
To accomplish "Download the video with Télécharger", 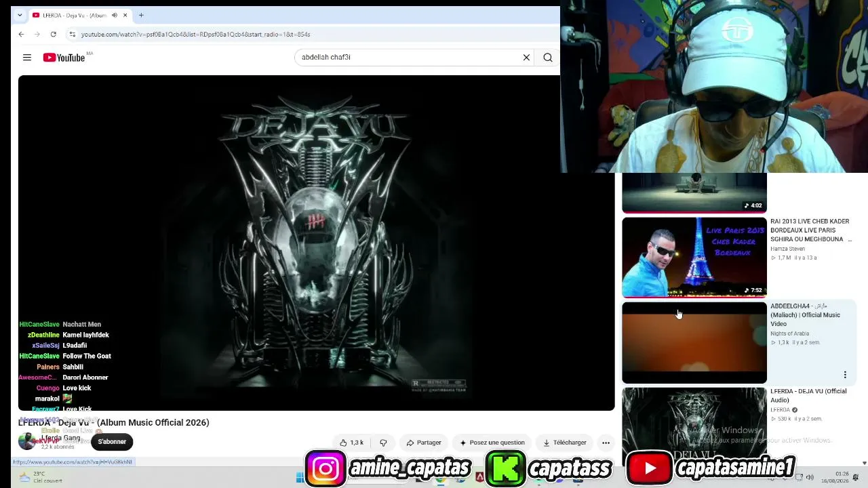I will [x=565, y=443].
